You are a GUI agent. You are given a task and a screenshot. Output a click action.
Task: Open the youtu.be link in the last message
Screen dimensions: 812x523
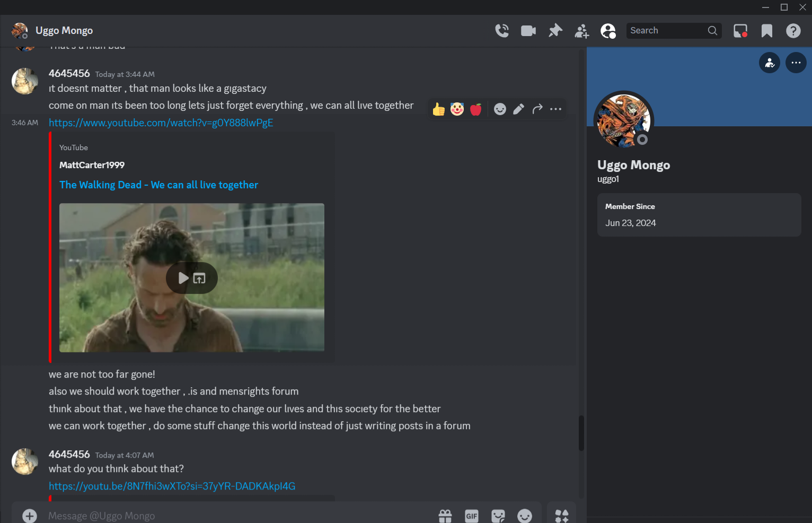coord(172,486)
